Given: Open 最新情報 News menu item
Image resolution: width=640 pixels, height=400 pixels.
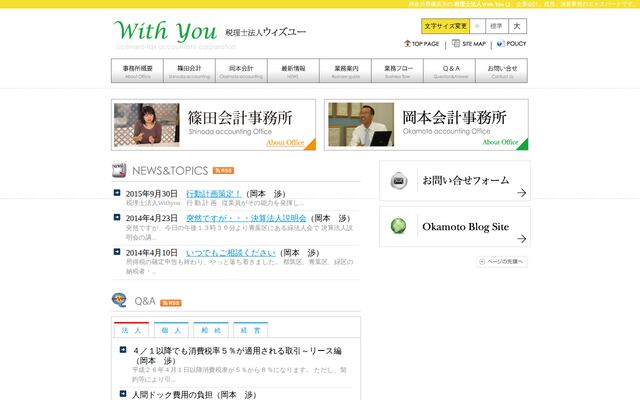Looking at the screenshot, I should 293,71.
